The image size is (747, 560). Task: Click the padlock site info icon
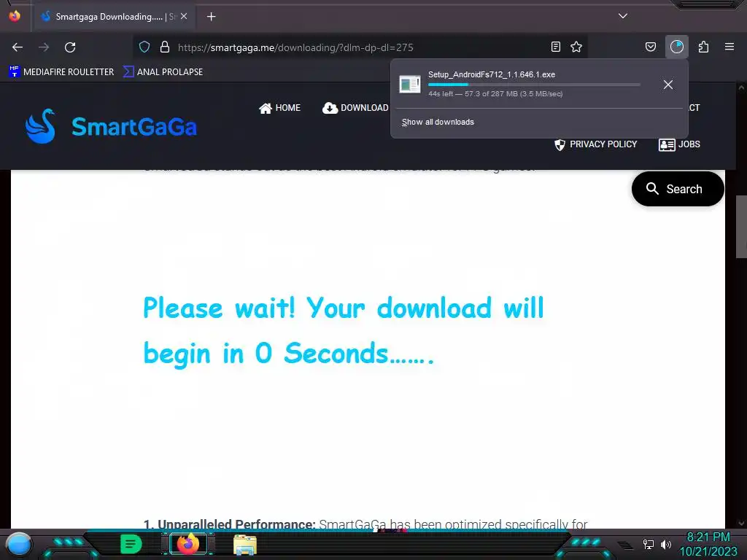tap(165, 47)
